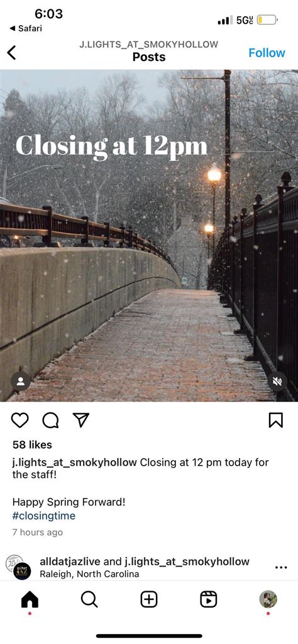Screen dimensions: 298x644
Task: Go back using the left chevron
Action: (x=11, y=53)
